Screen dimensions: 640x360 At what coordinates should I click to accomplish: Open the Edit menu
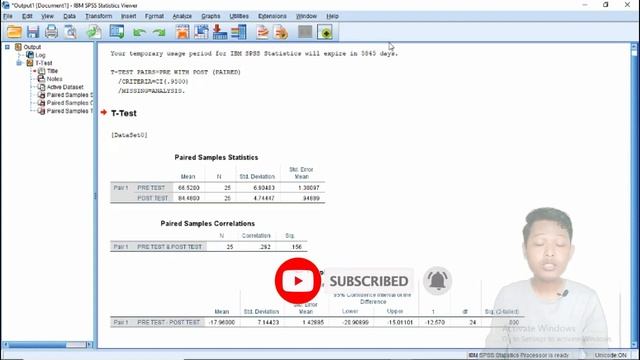(27, 16)
